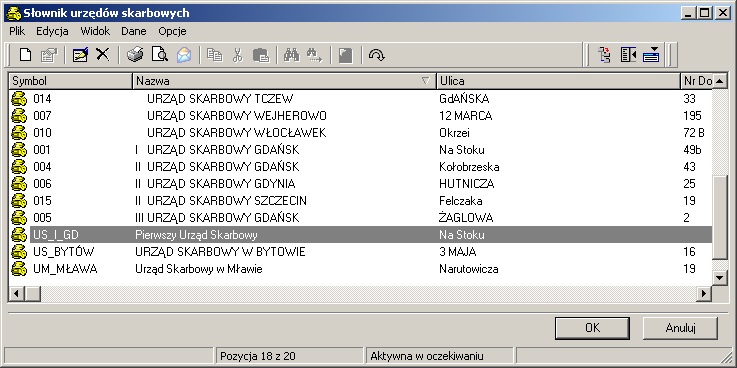737x368 pixels.
Task: Click the Nr Do column header
Action: (697, 81)
